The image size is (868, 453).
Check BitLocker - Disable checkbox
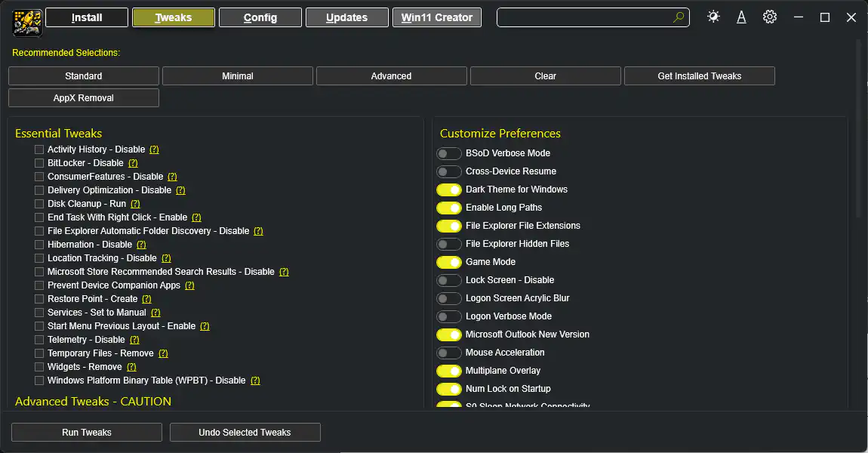(39, 163)
